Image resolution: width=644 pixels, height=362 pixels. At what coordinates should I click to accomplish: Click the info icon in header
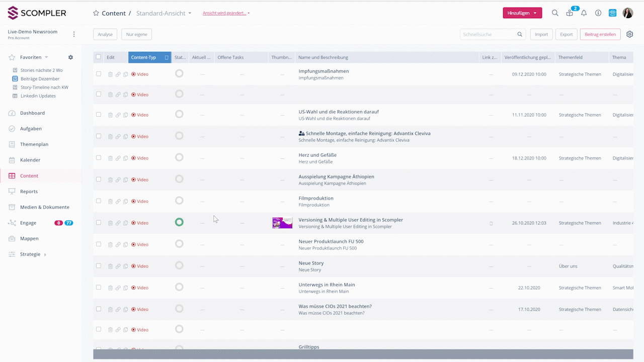click(x=598, y=13)
